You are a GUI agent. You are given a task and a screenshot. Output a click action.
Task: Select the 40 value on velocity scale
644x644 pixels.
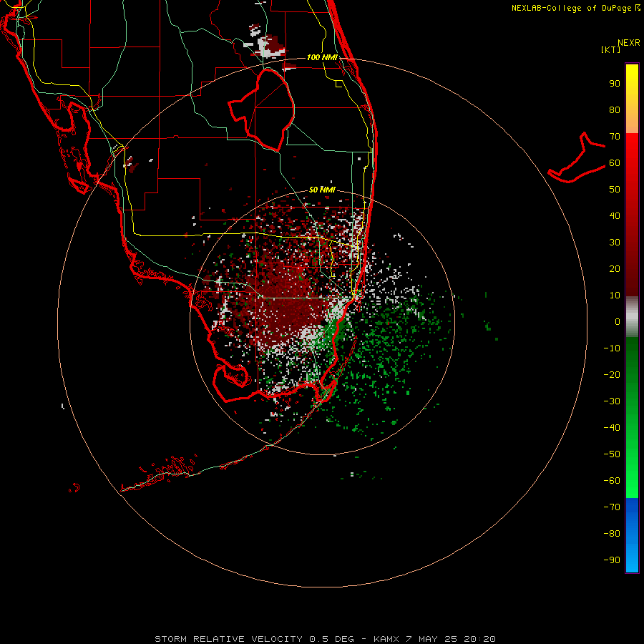(x=615, y=215)
